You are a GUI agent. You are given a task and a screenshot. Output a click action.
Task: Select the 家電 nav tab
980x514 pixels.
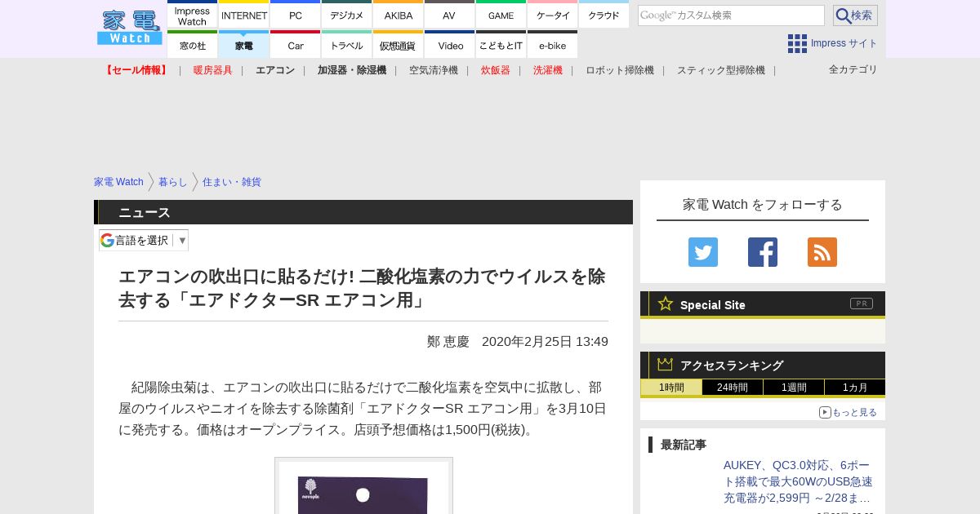[244, 44]
